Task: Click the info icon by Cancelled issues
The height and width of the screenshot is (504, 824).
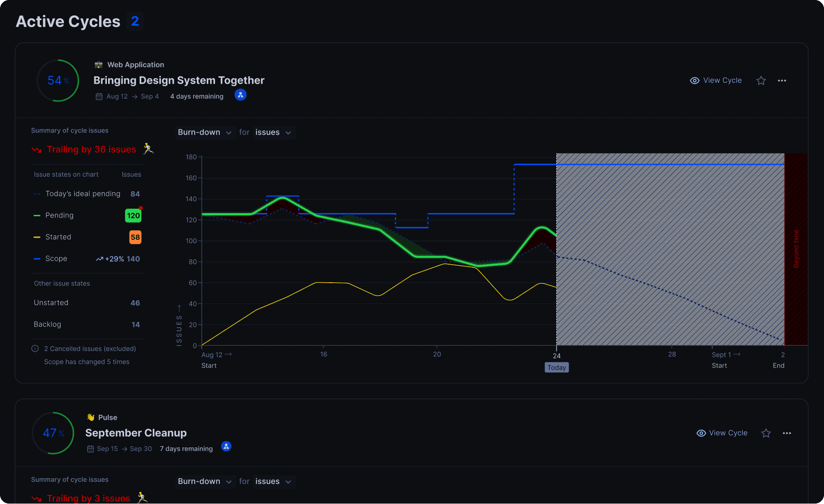Action: click(x=35, y=349)
